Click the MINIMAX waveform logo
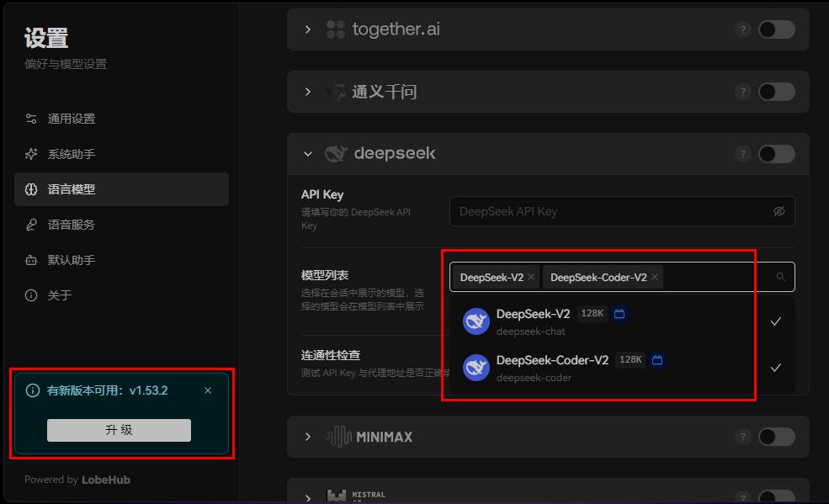 (x=338, y=437)
